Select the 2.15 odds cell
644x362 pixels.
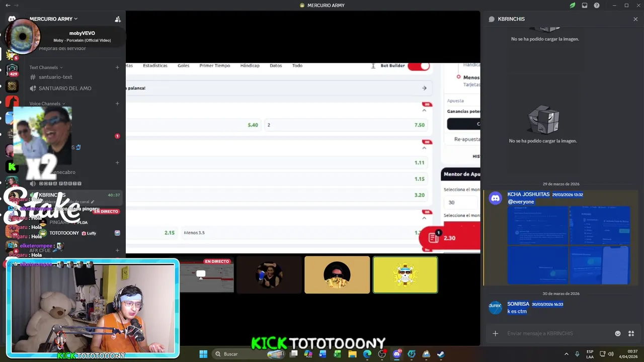click(152, 233)
